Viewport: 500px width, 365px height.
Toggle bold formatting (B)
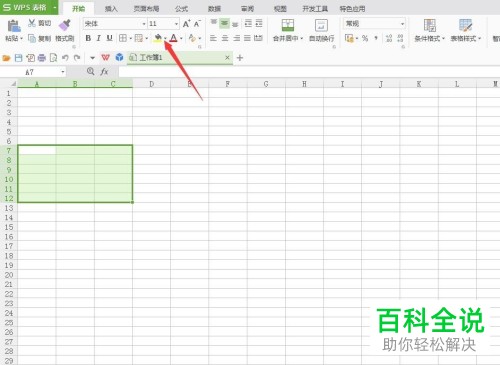[x=88, y=38]
